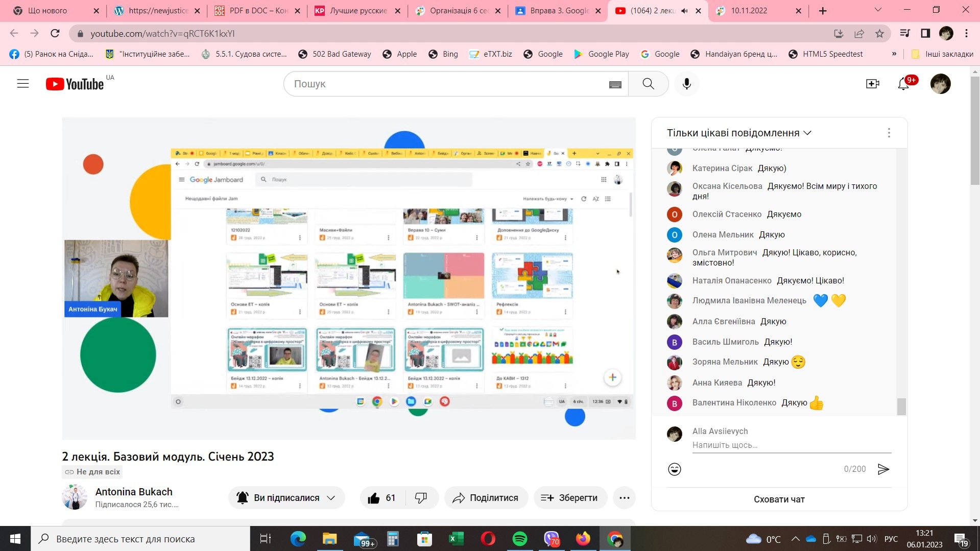The image size is (980, 551).
Task: Click the 'Напишіть щось...' chat input field
Action: [791, 445]
